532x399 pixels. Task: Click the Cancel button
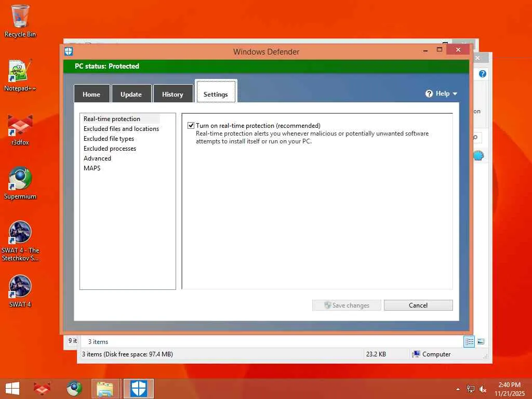[418, 305]
